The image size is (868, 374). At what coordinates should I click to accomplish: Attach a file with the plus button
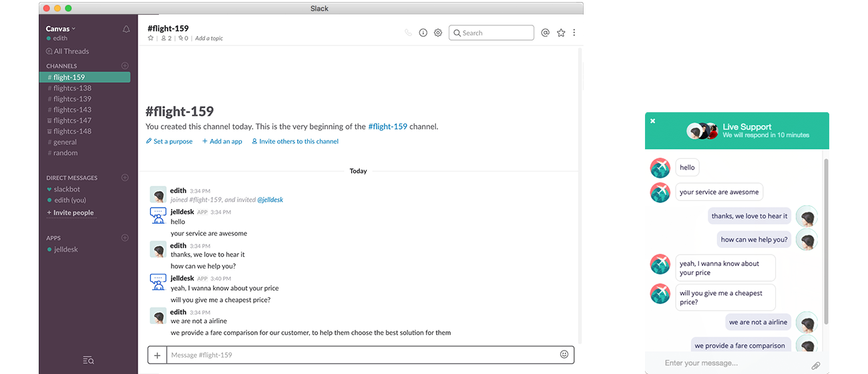tap(157, 355)
